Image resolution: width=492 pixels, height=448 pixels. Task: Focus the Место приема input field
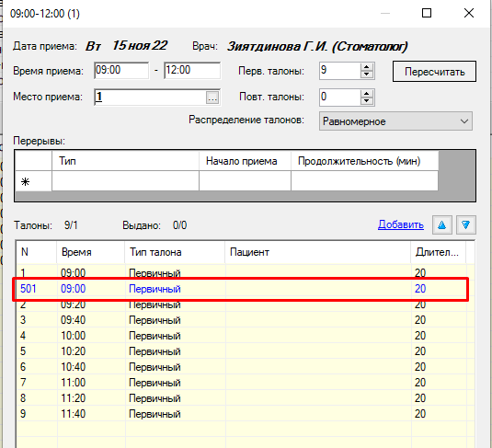(150, 98)
